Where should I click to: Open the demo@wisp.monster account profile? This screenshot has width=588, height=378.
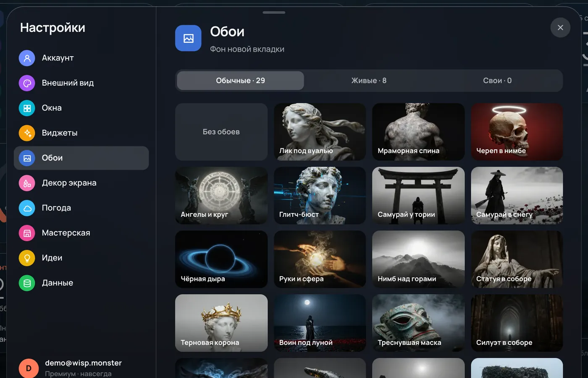(x=81, y=368)
